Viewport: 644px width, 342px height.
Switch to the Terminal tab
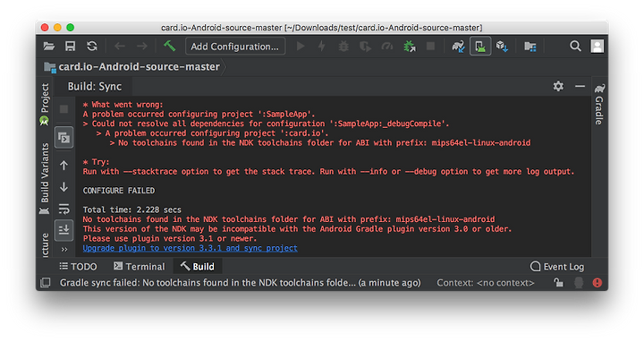pos(140,267)
